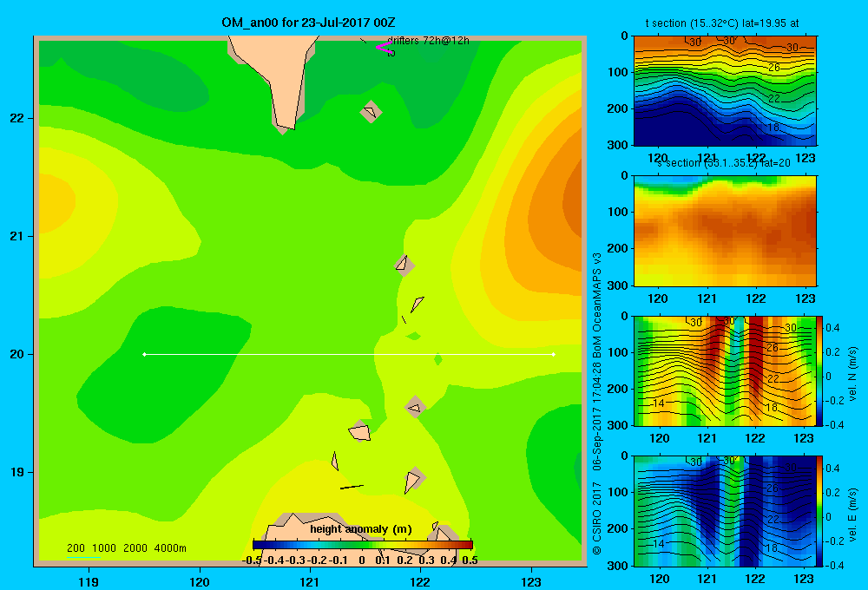Open the salinity section plot
The image size is (868, 590).
point(725,231)
